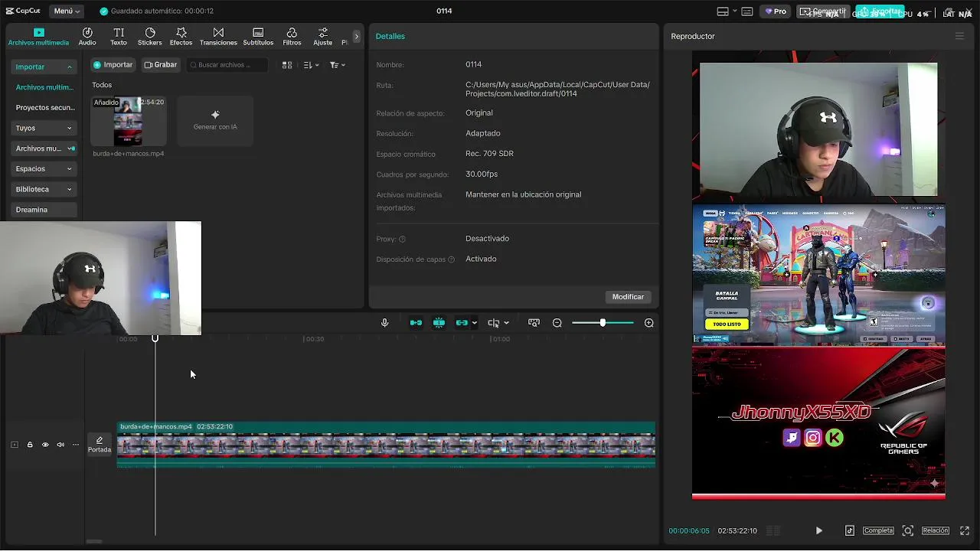
Task: Enter fullscreen preview mode
Action: (x=965, y=530)
